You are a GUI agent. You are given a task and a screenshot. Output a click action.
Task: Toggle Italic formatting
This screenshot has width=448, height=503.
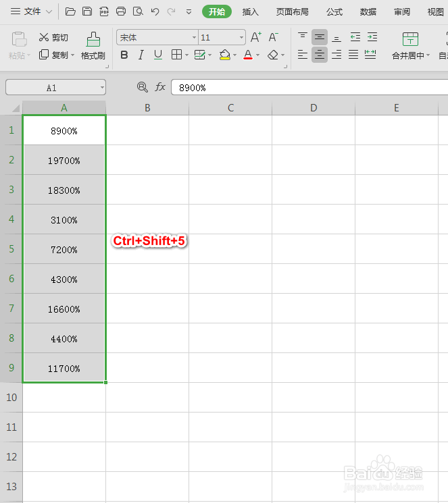(141, 55)
